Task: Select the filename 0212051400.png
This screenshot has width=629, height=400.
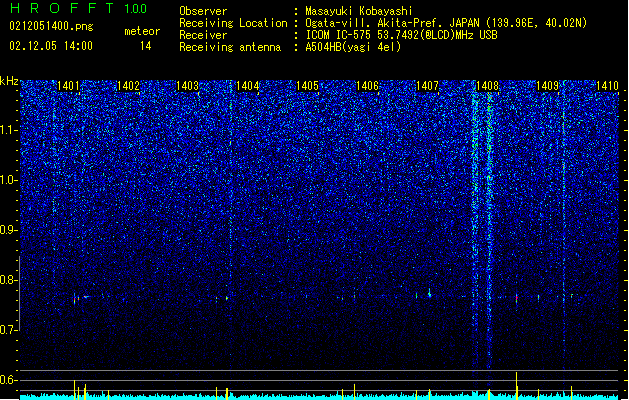Action: (51, 26)
